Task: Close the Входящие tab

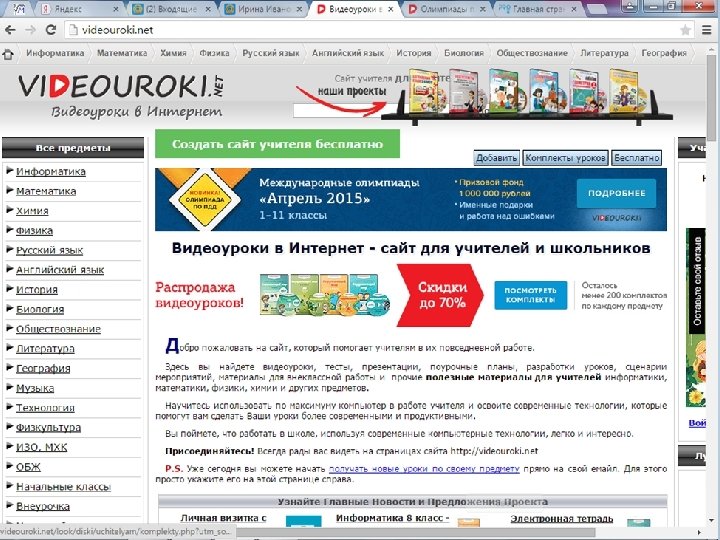Action: click(208, 9)
